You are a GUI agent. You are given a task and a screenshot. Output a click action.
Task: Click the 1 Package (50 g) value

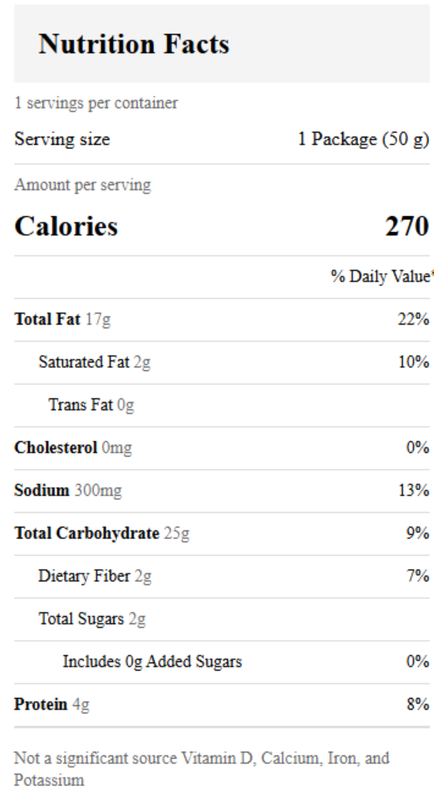[x=364, y=139]
